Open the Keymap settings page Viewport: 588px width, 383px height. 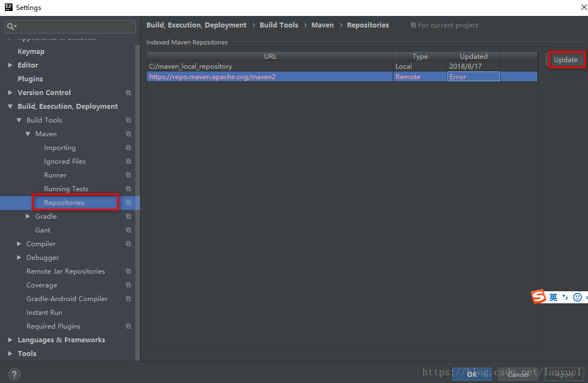(x=31, y=51)
